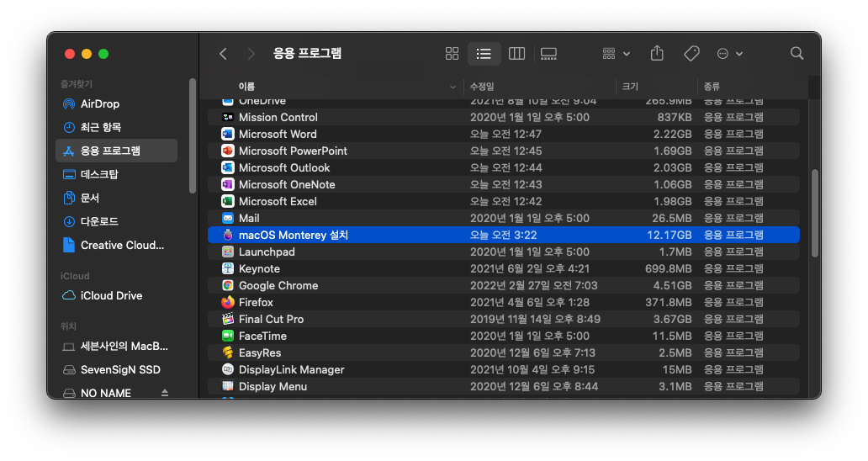Select 세븐사인의 MacBook location in sidebar
The image size is (868, 461).
[117, 347]
